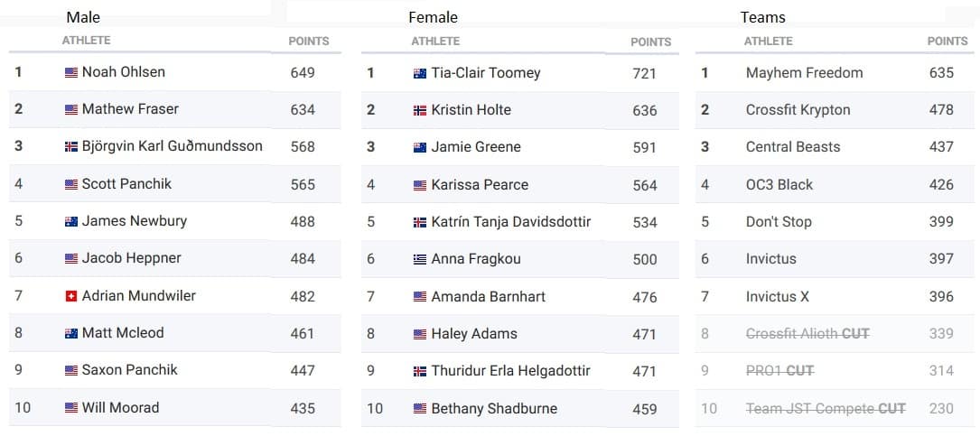Select the Male leaderboard heading
This screenshot has width=980, height=436.
pyautogui.click(x=83, y=17)
